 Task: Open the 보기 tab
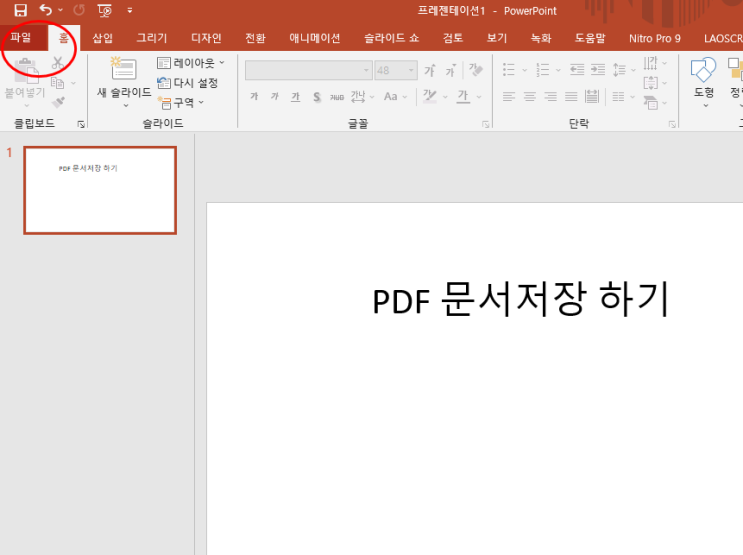pyautogui.click(x=497, y=38)
